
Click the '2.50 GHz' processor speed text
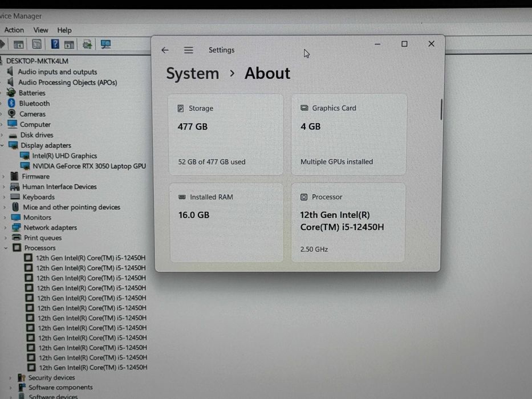(314, 249)
